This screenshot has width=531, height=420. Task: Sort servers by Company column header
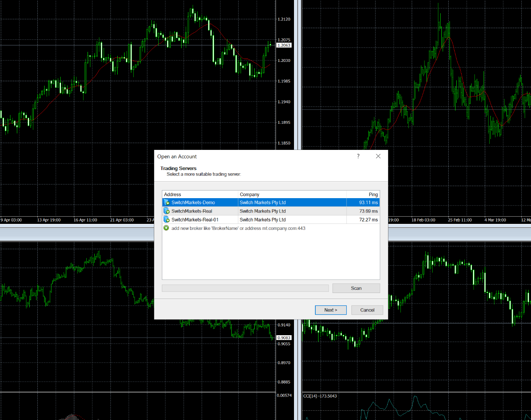pos(292,195)
